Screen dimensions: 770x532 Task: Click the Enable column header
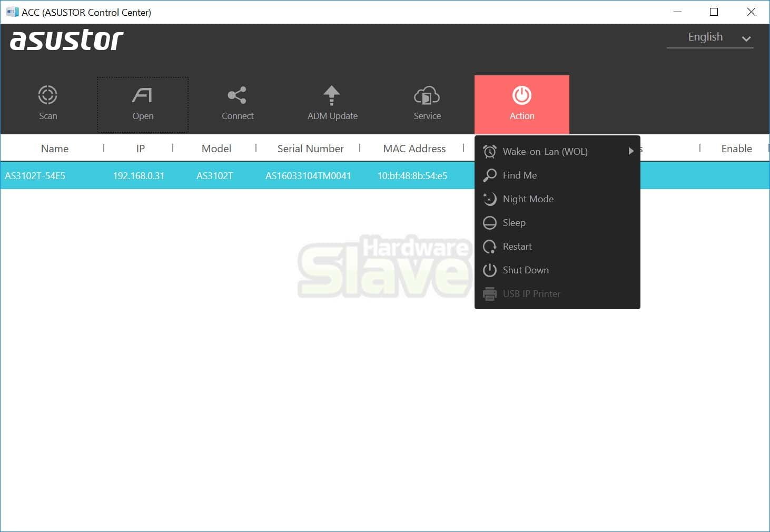point(736,149)
